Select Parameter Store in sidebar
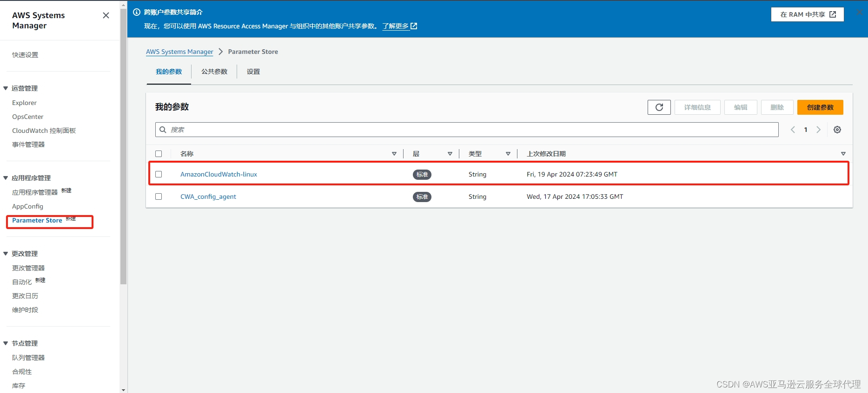The width and height of the screenshot is (868, 393). pyautogui.click(x=37, y=220)
